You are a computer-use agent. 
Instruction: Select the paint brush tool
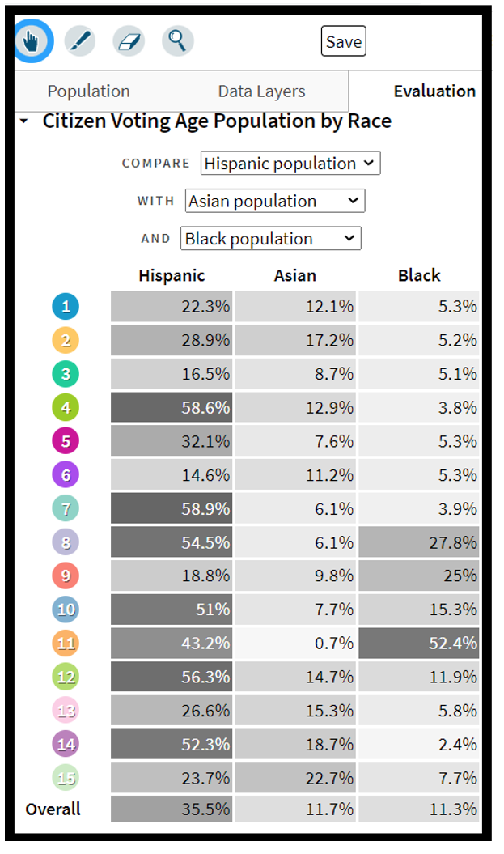(x=79, y=40)
